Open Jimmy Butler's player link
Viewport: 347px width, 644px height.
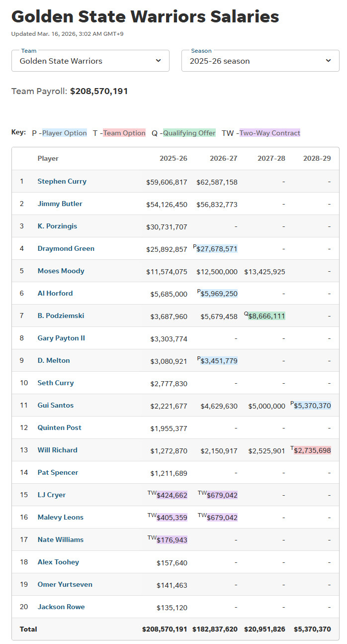(x=60, y=204)
